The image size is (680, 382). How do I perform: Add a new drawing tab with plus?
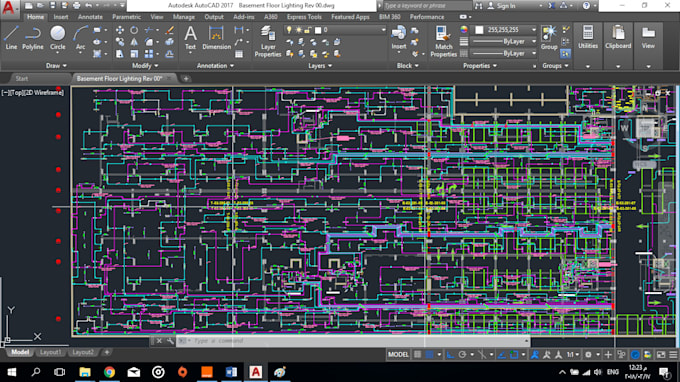(x=186, y=78)
